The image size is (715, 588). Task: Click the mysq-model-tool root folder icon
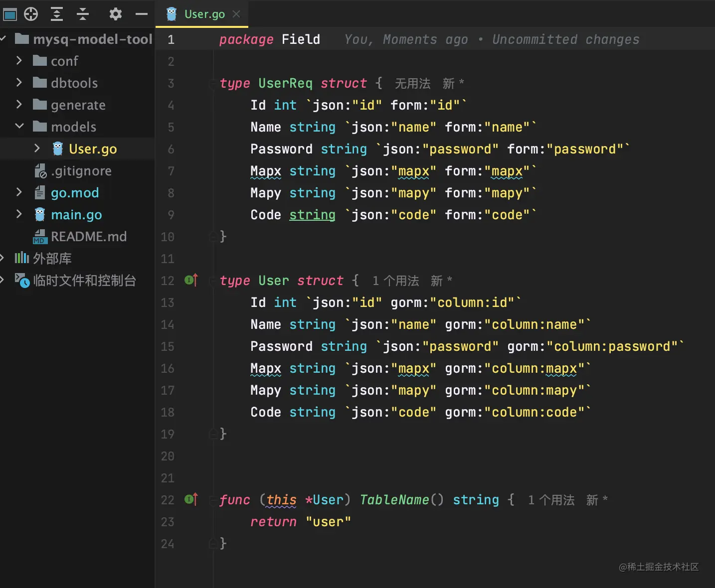(22, 39)
